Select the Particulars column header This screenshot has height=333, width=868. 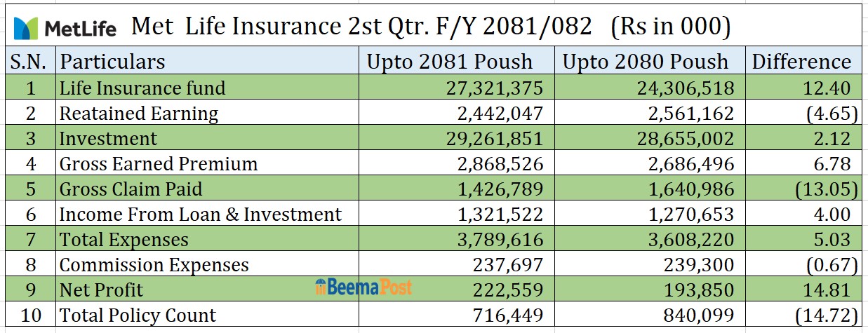coord(112,62)
